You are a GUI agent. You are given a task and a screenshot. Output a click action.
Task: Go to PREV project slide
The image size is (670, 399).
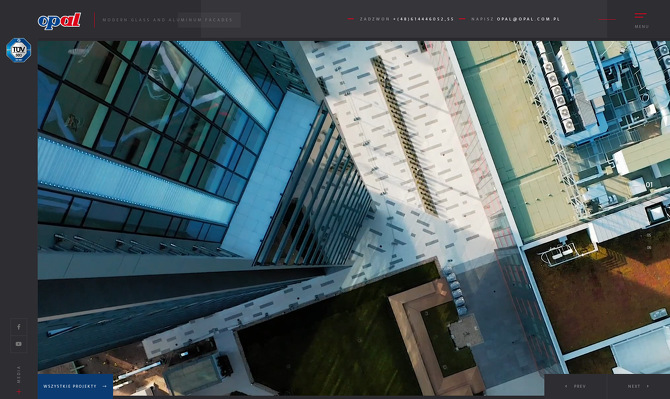point(576,386)
